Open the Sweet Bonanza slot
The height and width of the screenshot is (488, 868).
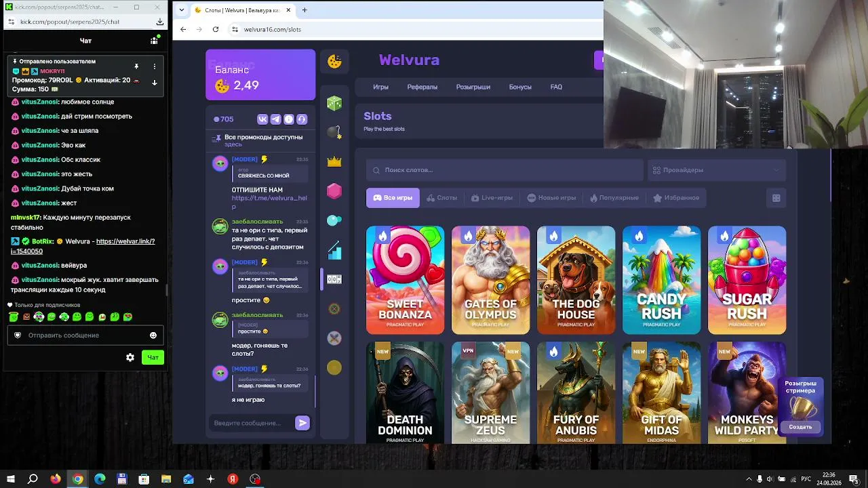coord(406,280)
